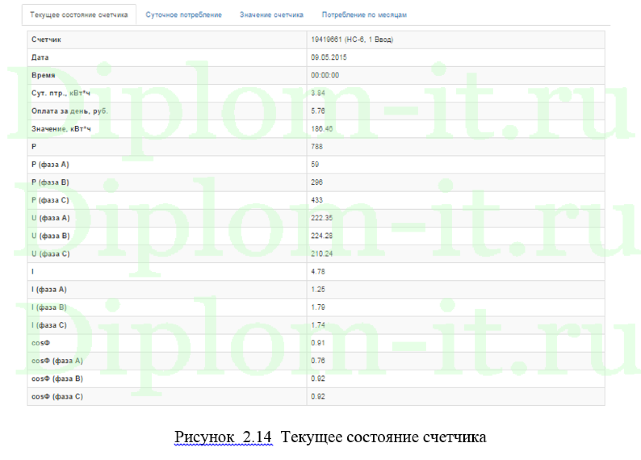Click the I (фаза C) label
The width and height of the screenshot is (641, 460).
(x=49, y=325)
